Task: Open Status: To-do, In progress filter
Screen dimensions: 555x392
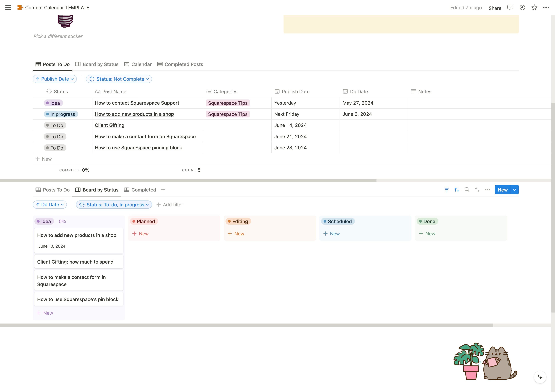Action: coord(114,205)
